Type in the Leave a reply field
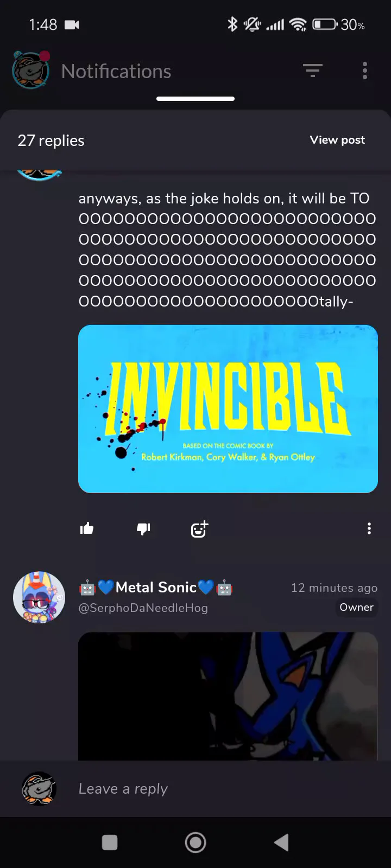The height and width of the screenshot is (868, 391). click(217, 789)
